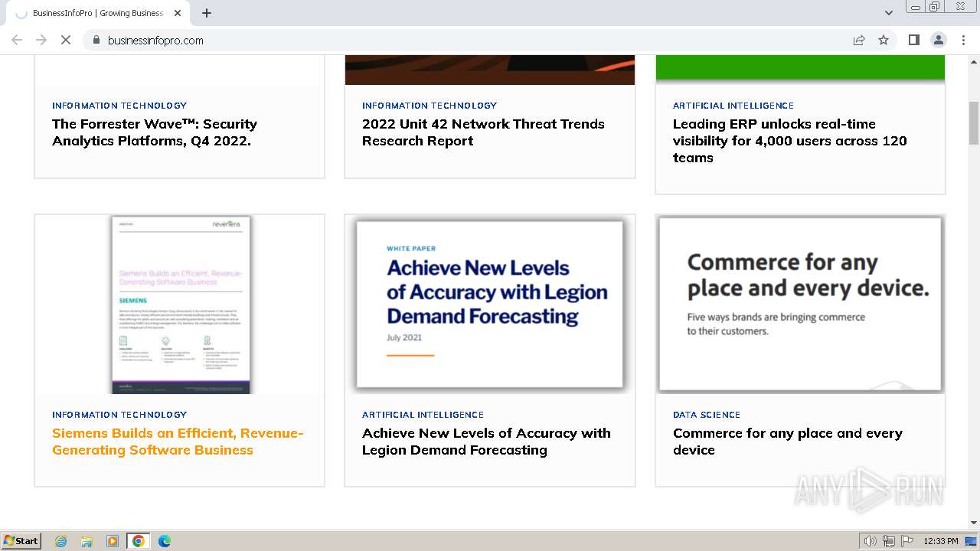Open the network icon in system tray
The height and width of the screenshot is (551, 980).
pyautogui.click(x=889, y=541)
